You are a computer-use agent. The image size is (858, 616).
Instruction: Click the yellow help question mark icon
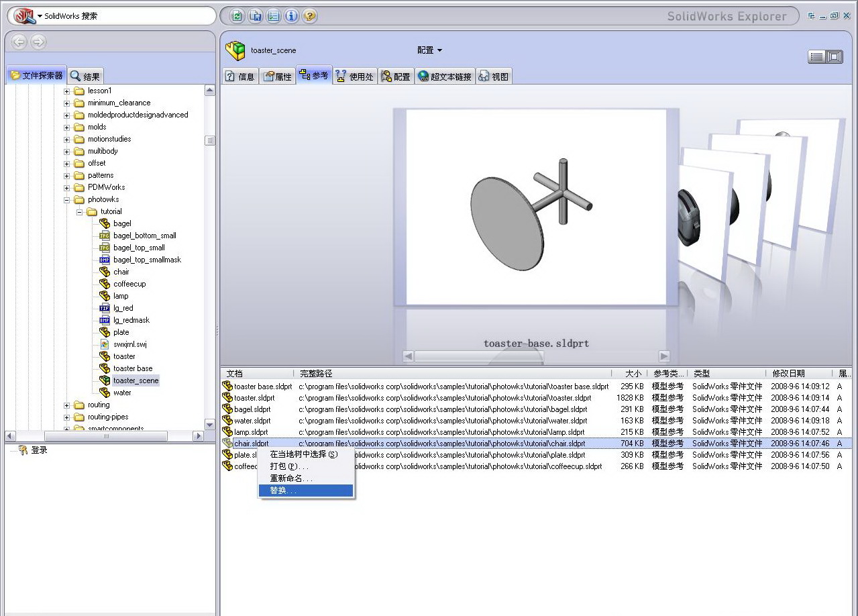click(309, 16)
